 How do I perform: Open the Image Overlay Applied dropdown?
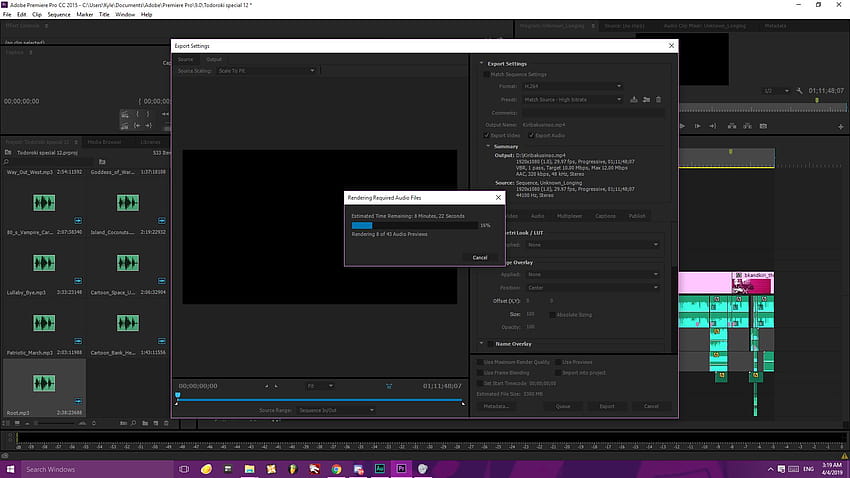pos(593,274)
